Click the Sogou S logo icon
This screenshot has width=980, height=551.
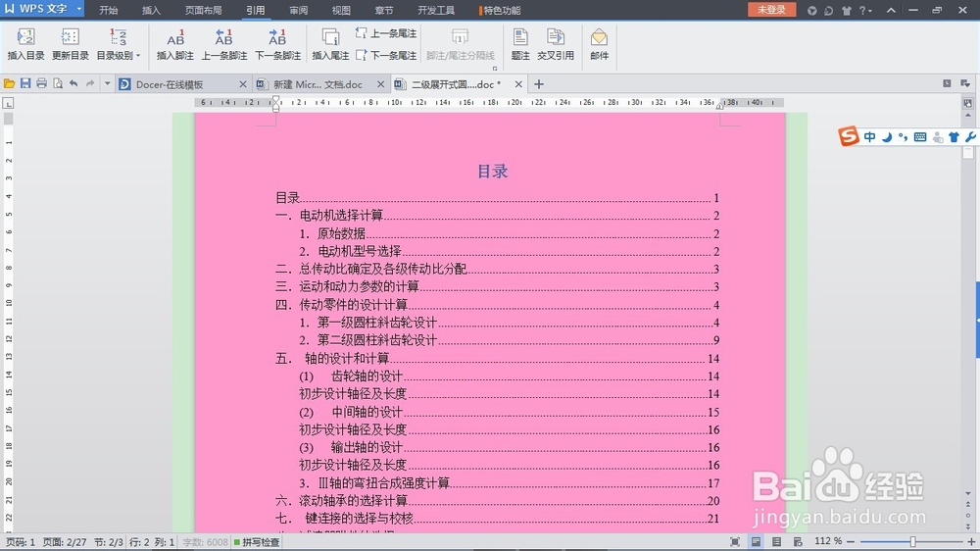point(849,135)
